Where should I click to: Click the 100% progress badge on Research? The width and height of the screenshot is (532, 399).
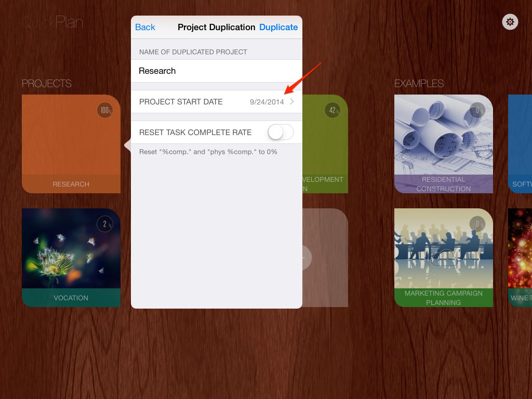(105, 110)
